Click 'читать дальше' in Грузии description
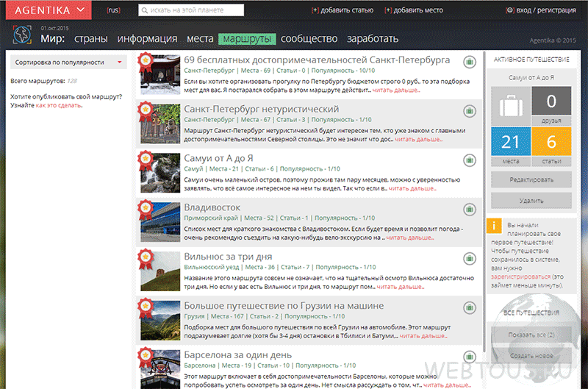The image size is (588, 389). (x=423, y=336)
